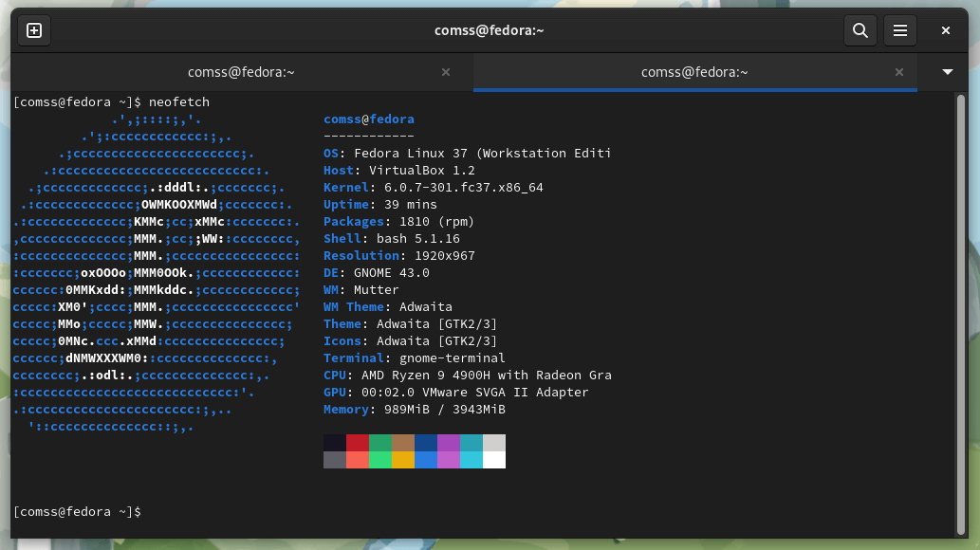The width and height of the screenshot is (980, 550).
Task: Switch to the first comss@fedora tab
Action: (241, 72)
